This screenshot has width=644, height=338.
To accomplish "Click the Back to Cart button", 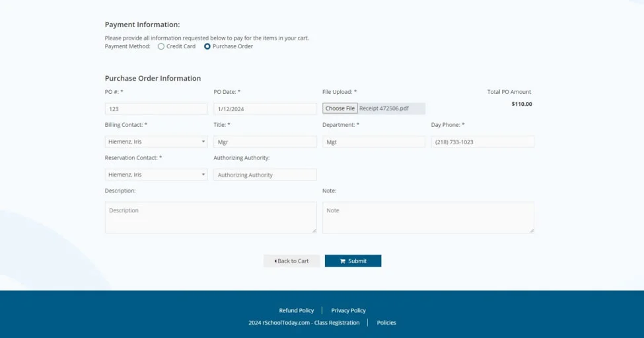I will click(x=291, y=261).
